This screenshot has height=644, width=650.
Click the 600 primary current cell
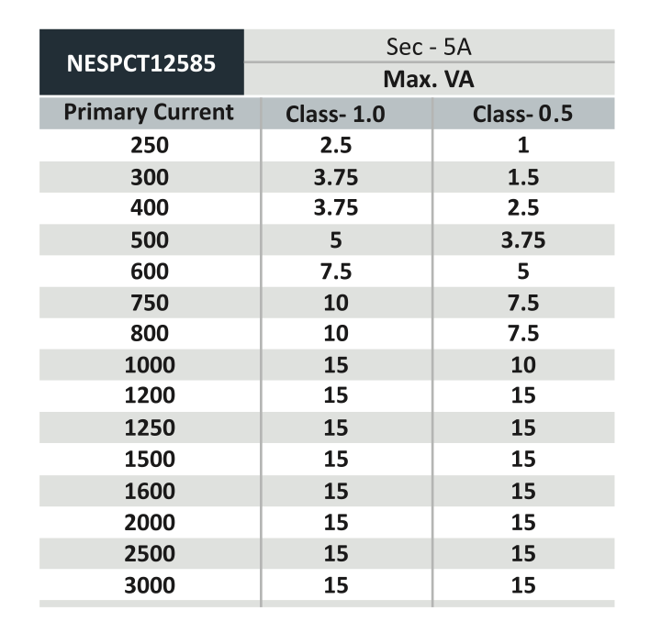[x=151, y=272]
